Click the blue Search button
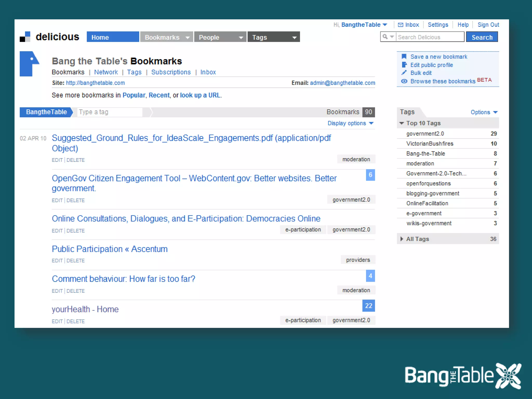Viewport: 532px width, 399px height. tap(482, 37)
